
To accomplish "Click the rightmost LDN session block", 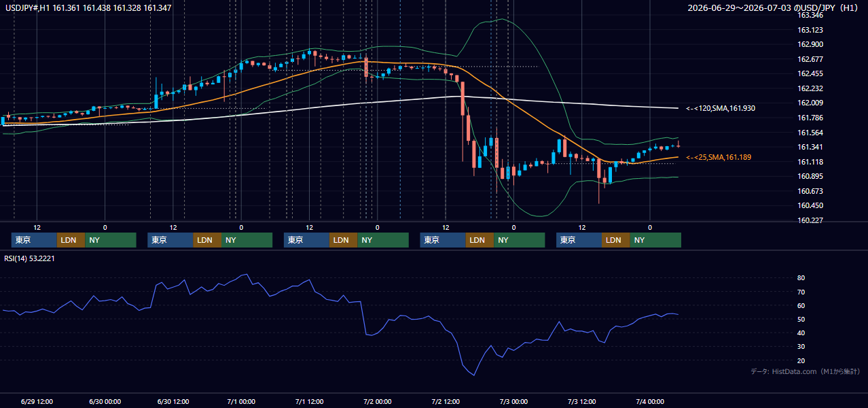I will (x=615, y=240).
